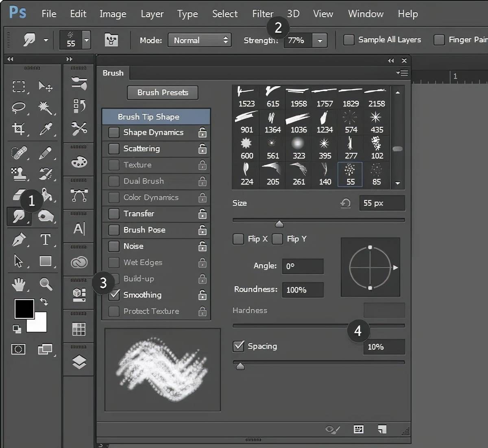Image resolution: width=488 pixels, height=448 pixels.
Task: Open the brush preset picker dropdown
Action: click(x=86, y=40)
